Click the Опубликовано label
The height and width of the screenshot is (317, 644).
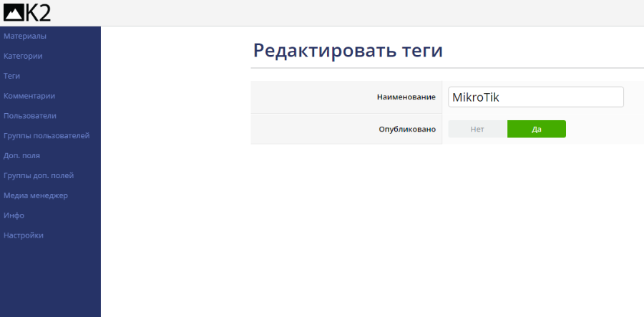click(407, 130)
